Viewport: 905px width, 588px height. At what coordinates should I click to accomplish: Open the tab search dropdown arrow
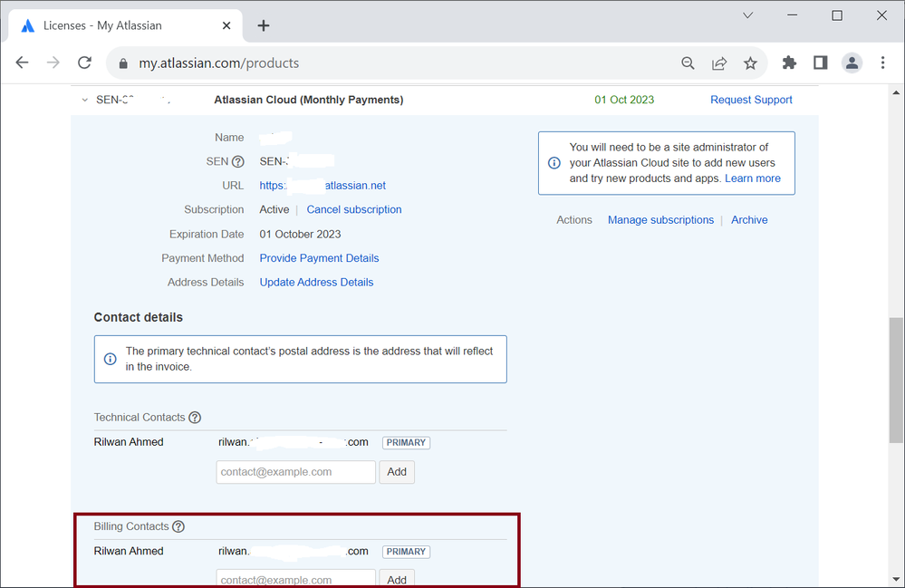click(748, 15)
